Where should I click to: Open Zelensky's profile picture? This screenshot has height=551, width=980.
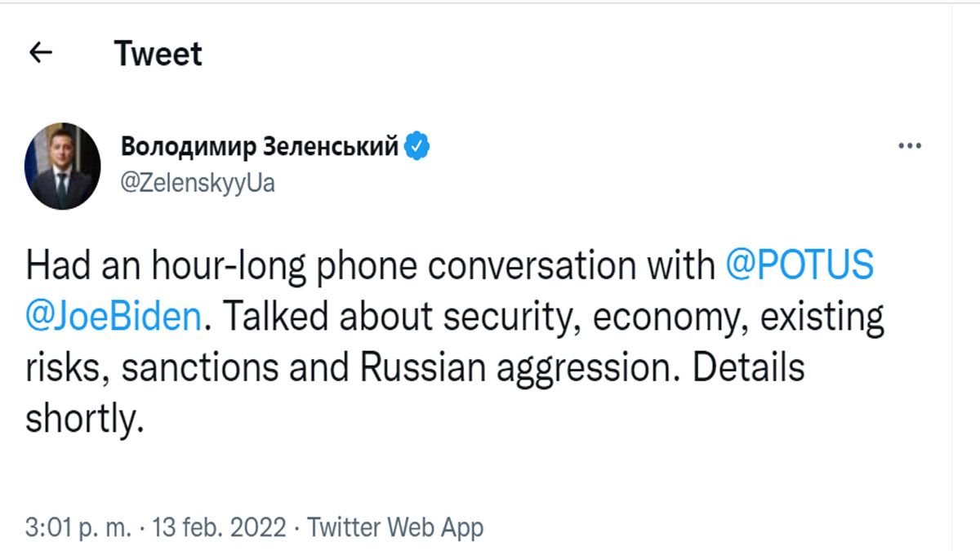point(65,160)
